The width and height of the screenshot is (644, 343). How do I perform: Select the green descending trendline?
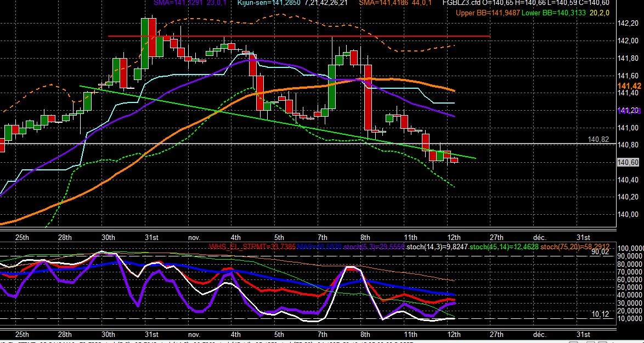coord(278,122)
